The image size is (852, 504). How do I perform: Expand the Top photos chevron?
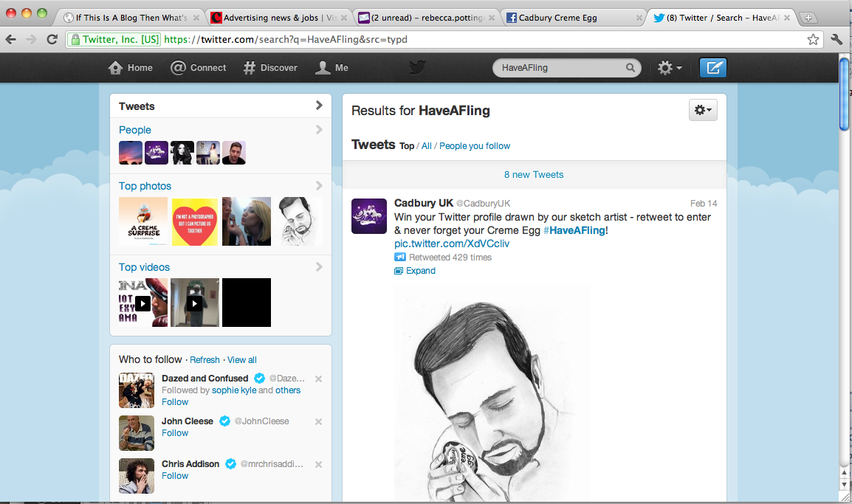point(319,186)
